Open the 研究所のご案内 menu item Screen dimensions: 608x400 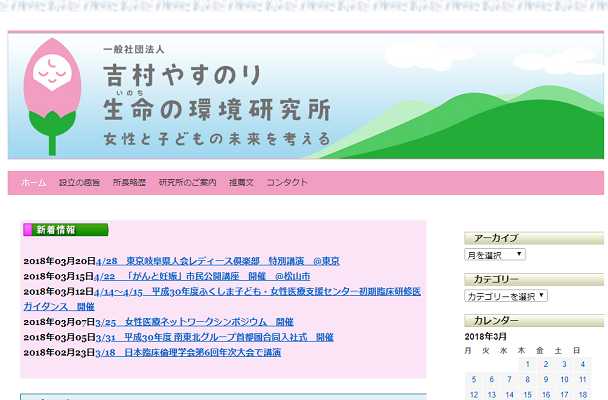(x=187, y=183)
